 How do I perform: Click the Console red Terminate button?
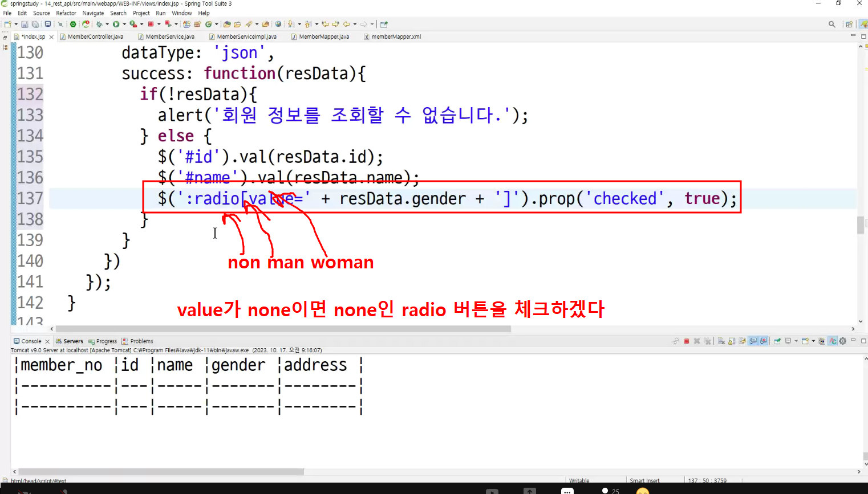(686, 341)
